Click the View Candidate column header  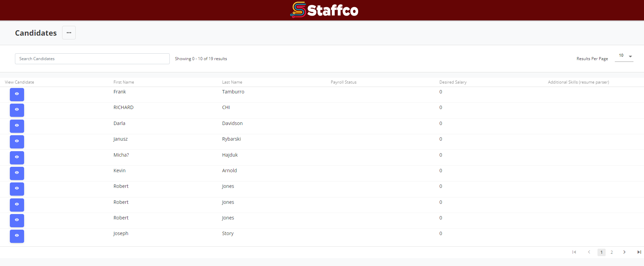(x=19, y=82)
